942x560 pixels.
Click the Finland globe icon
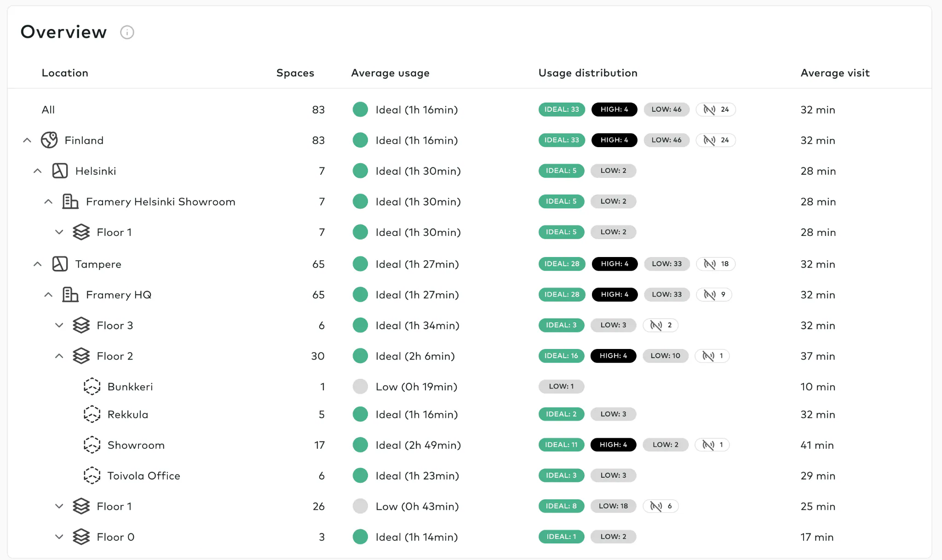49,140
